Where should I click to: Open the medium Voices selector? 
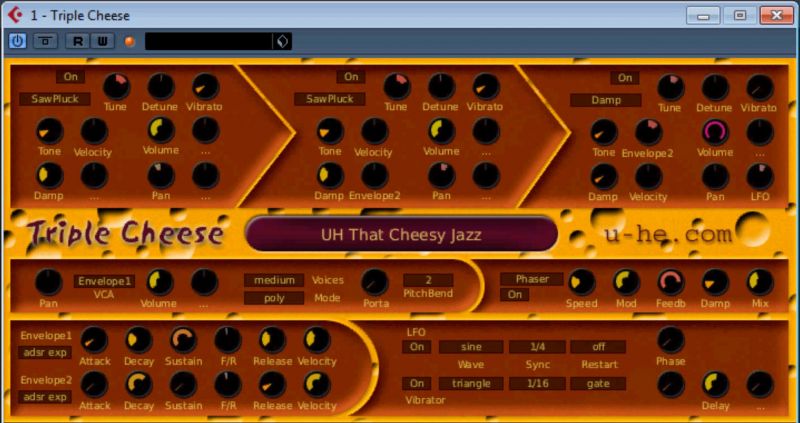point(274,280)
